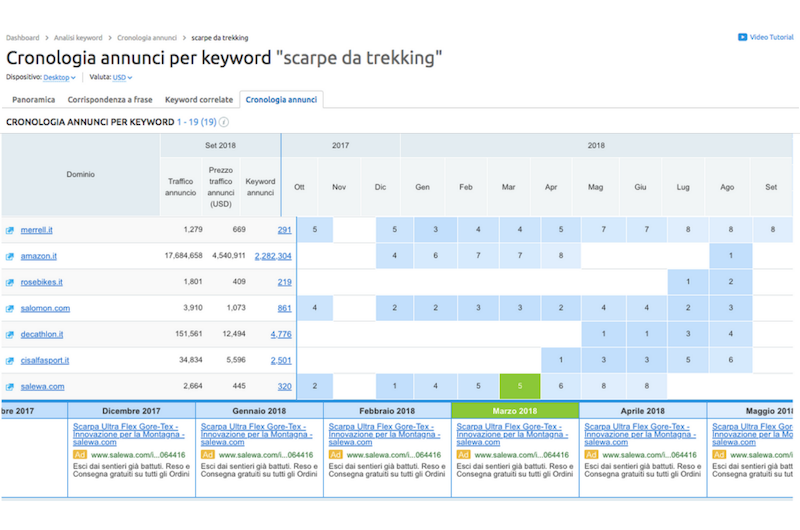
Task: Click the Video Tutorial play icon
Action: [742, 37]
